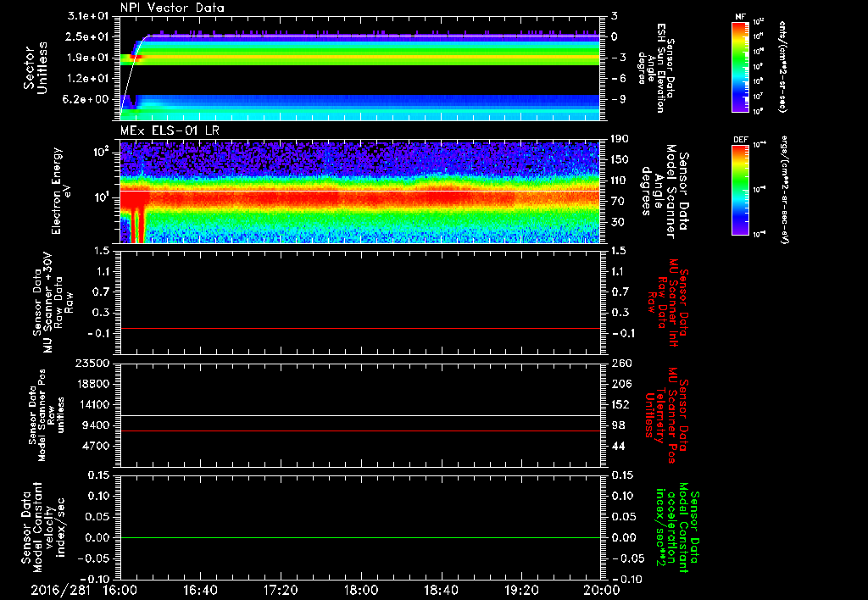Click the white line in Scanner Pos plot
This screenshot has height=600, width=868.
(x=360, y=416)
